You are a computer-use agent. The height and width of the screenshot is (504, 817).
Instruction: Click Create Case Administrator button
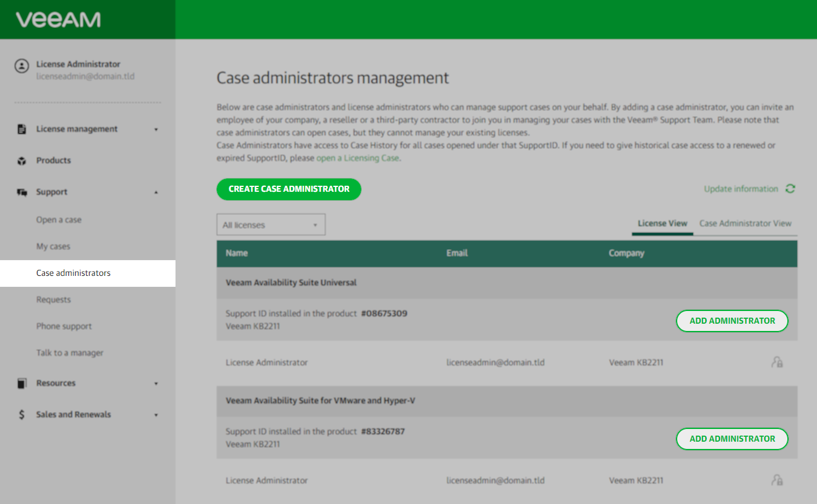[289, 189]
